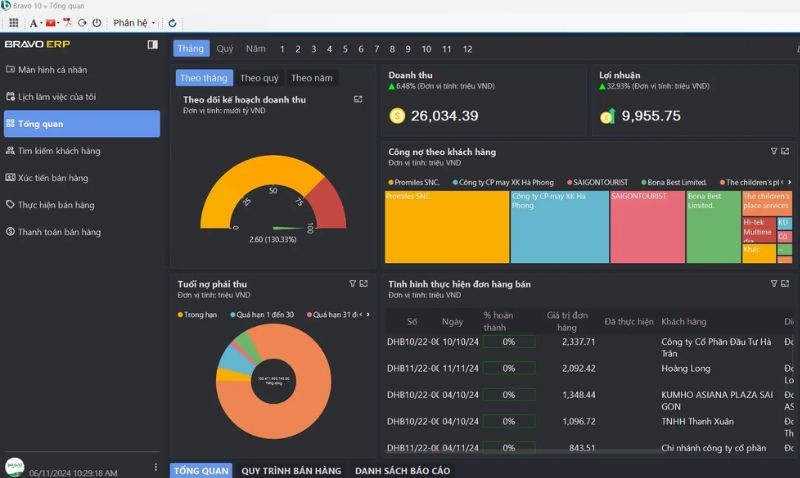The width and height of the screenshot is (800, 478).
Task: Collapse the sidebar with the panel icon
Action: point(152,45)
